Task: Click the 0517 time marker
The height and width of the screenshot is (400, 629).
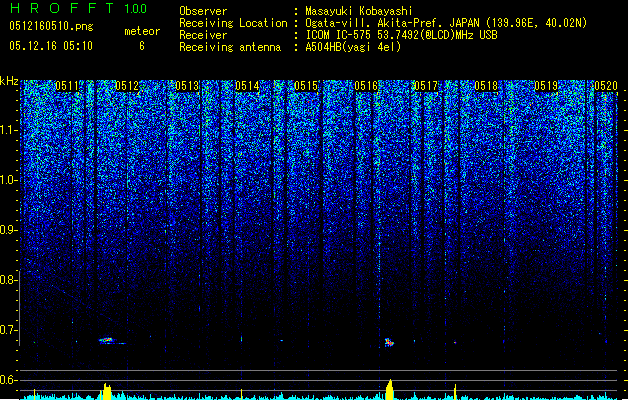Action: (x=426, y=86)
